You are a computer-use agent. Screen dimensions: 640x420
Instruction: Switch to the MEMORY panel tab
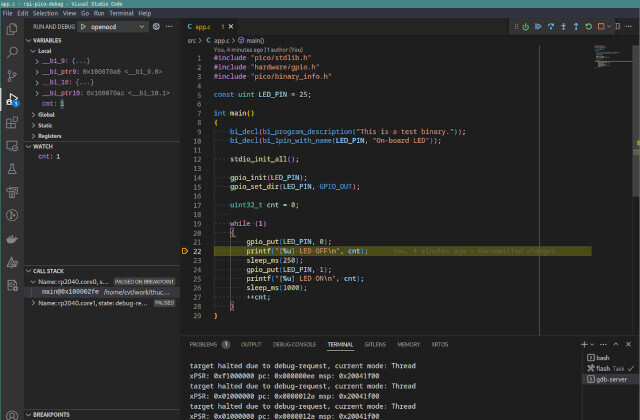409,344
